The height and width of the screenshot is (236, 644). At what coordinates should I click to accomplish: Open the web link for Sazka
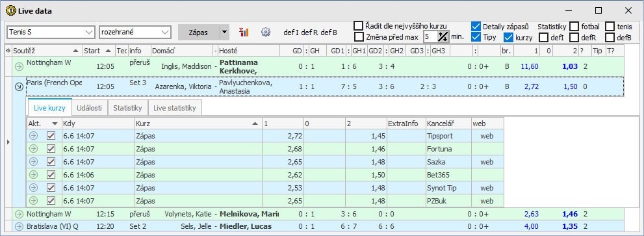[x=487, y=162]
